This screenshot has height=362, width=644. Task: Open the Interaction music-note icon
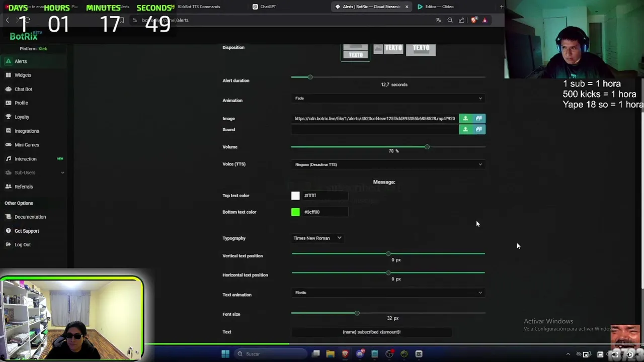point(8,159)
